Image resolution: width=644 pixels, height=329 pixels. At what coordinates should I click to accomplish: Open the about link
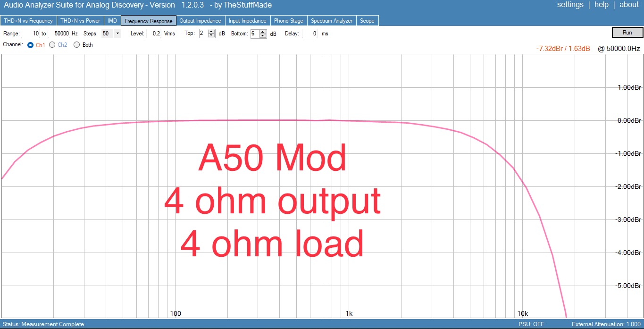click(x=629, y=5)
